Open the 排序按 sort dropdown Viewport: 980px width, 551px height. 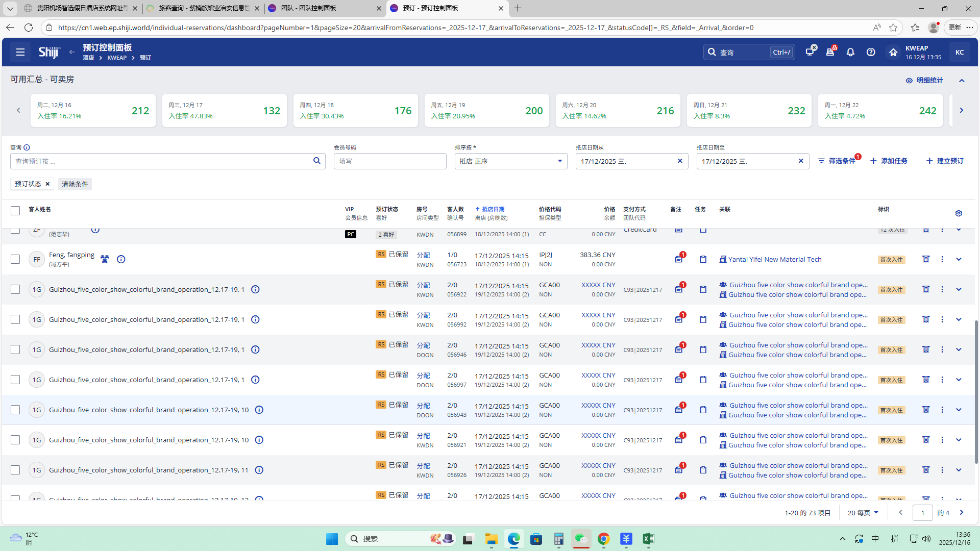pos(510,161)
